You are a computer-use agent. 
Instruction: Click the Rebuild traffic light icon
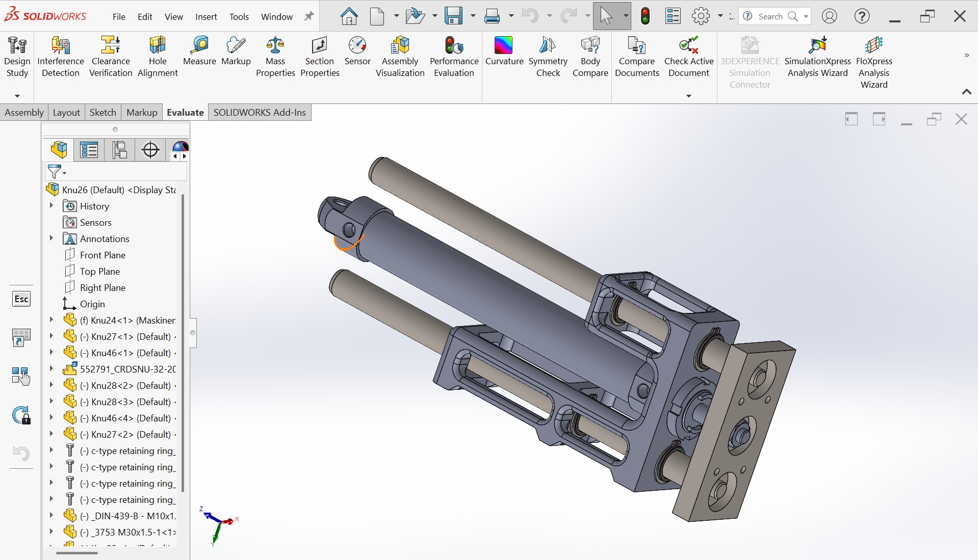[x=646, y=16]
